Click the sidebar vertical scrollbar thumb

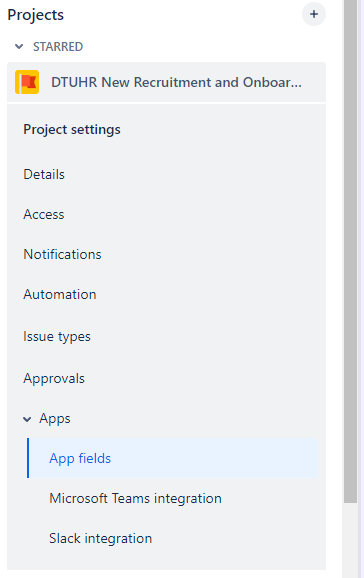[350, 251]
